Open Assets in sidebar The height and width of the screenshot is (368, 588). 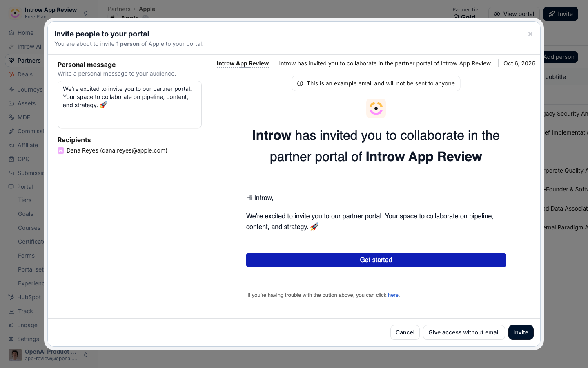pos(26,103)
